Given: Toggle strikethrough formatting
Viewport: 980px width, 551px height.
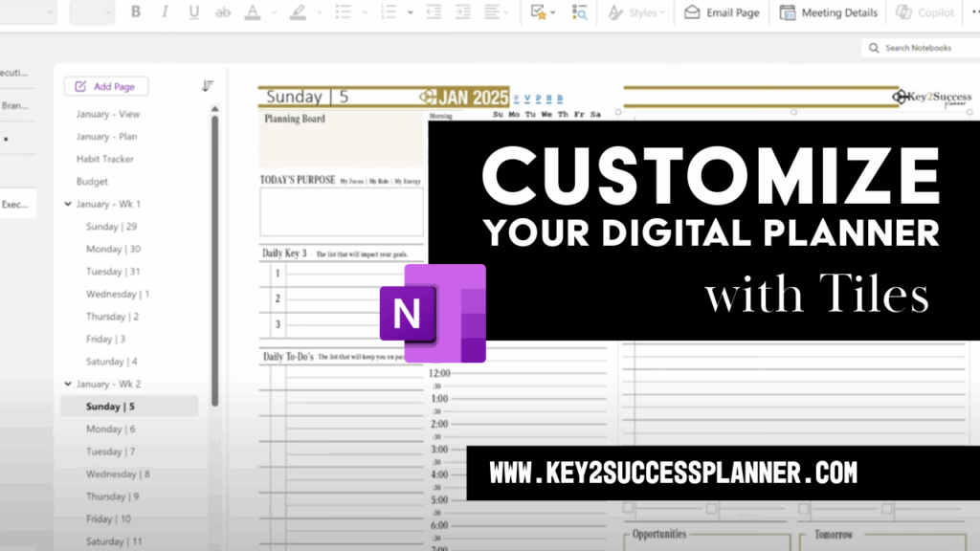Looking at the screenshot, I should click(x=221, y=12).
